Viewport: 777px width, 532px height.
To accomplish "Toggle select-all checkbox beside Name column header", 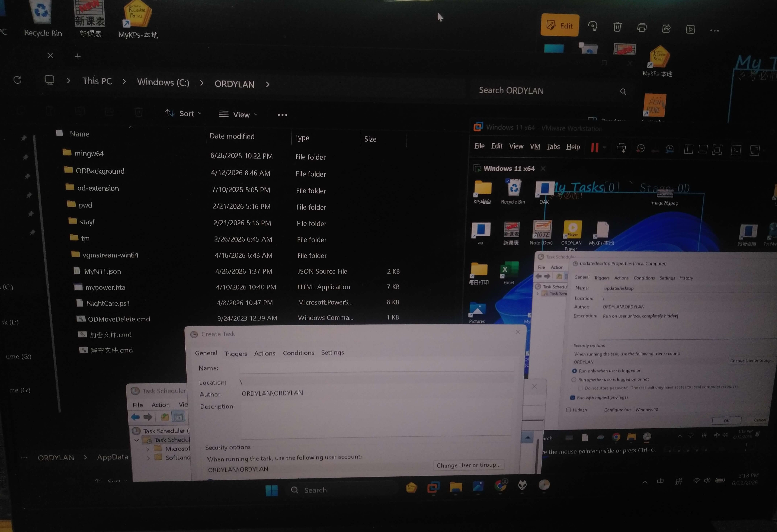I will tap(59, 133).
